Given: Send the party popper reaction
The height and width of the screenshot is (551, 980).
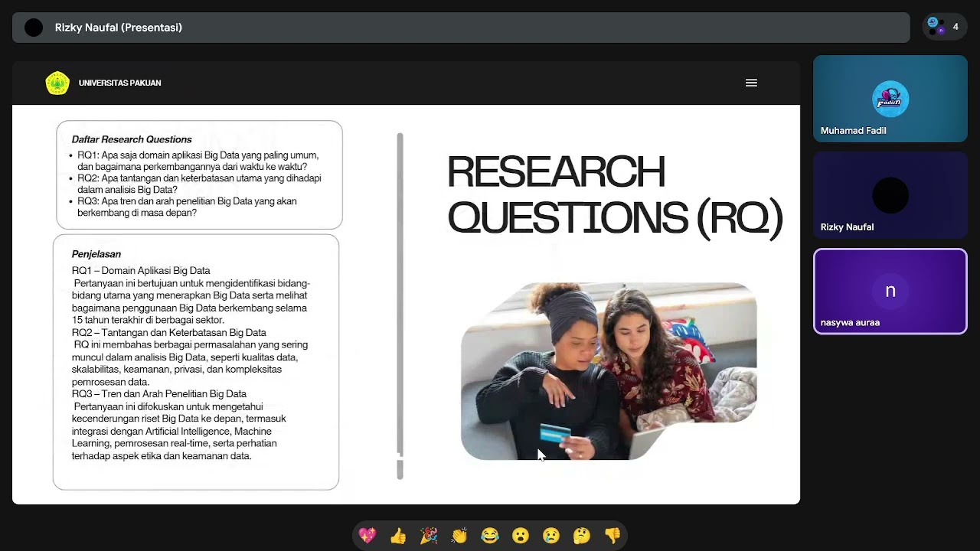Looking at the screenshot, I should [x=429, y=536].
